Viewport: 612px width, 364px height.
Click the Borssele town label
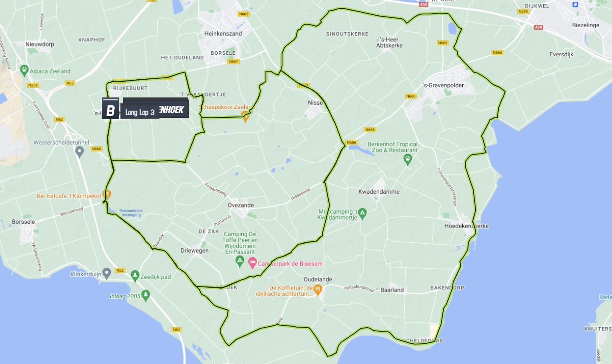point(23,222)
